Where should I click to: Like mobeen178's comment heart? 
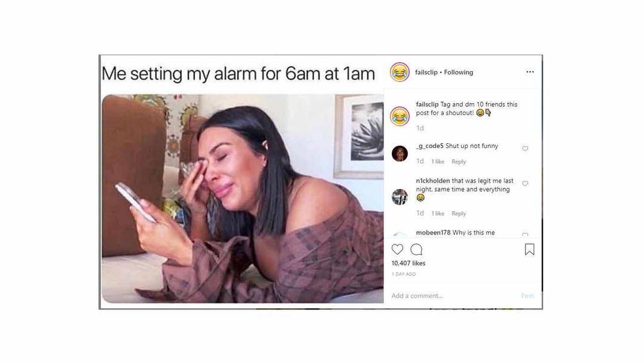pyautogui.click(x=525, y=234)
